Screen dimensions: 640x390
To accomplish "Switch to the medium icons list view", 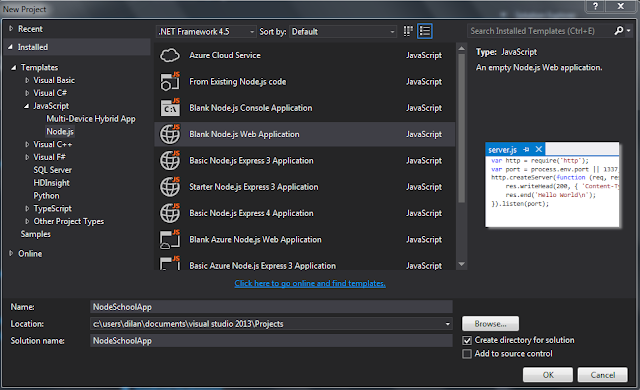I will click(x=425, y=31).
